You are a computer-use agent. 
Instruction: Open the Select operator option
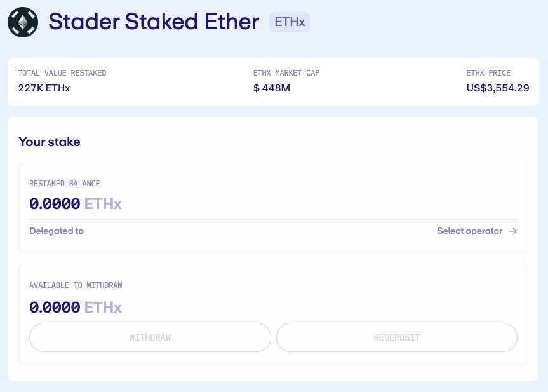[469, 231]
